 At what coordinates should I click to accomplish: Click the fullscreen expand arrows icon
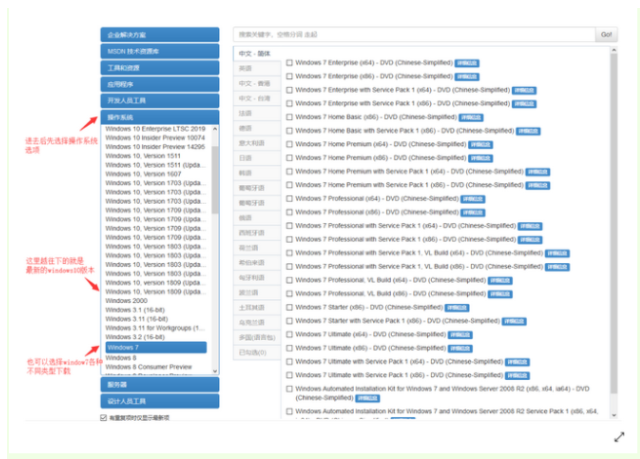(x=619, y=437)
